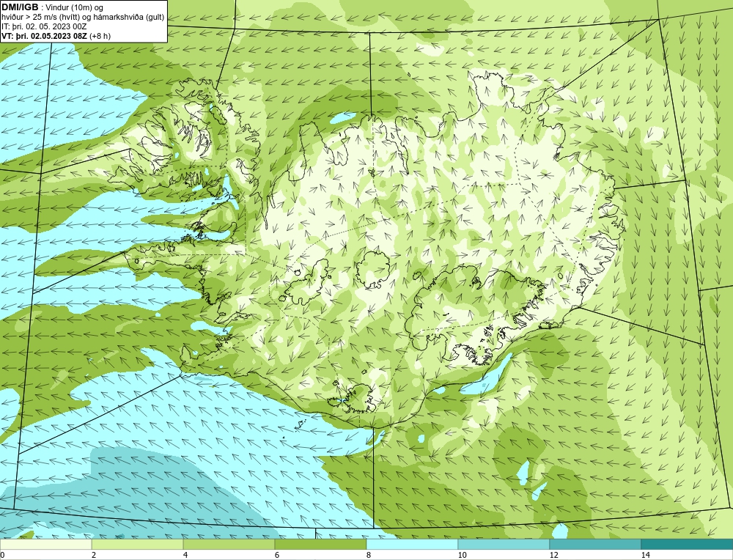
Task: Click the '(+8 h)' forecast offset text
Action: pyautogui.click(x=100, y=36)
